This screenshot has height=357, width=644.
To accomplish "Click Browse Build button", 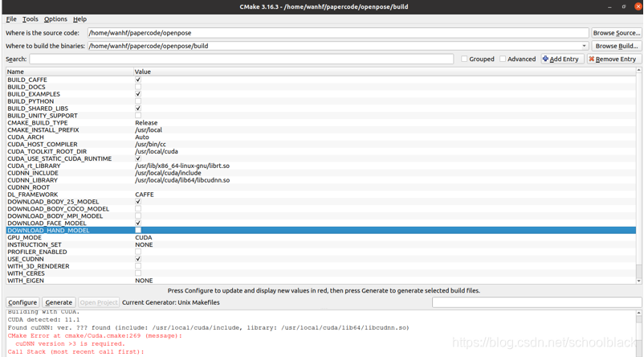I will pyautogui.click(x=617, y=46).
